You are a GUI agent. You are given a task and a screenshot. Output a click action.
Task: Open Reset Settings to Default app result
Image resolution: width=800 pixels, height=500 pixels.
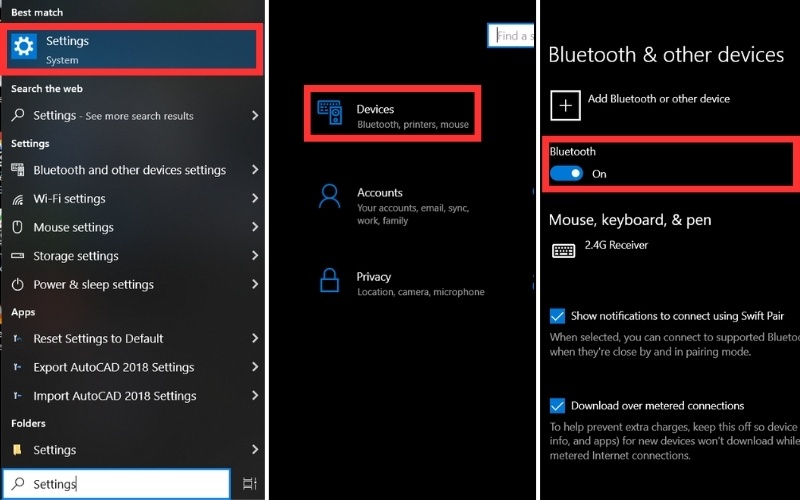pos(133,338)
